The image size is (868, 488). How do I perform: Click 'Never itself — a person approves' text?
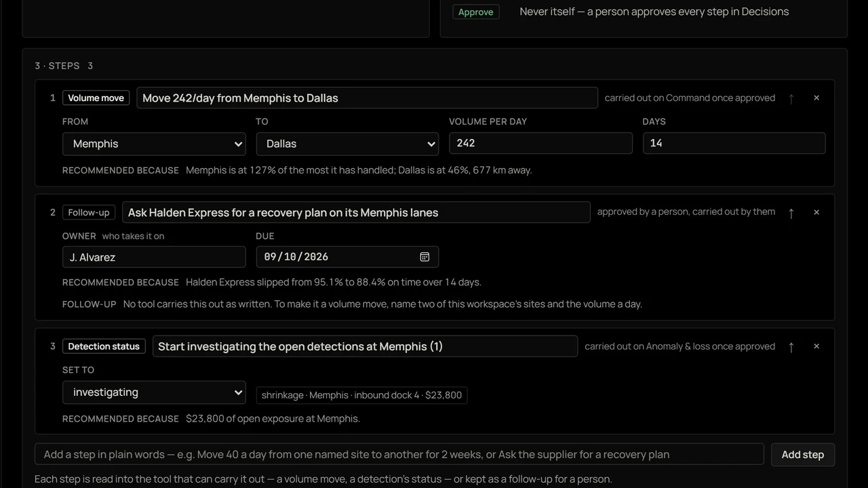tap(654, 12)
